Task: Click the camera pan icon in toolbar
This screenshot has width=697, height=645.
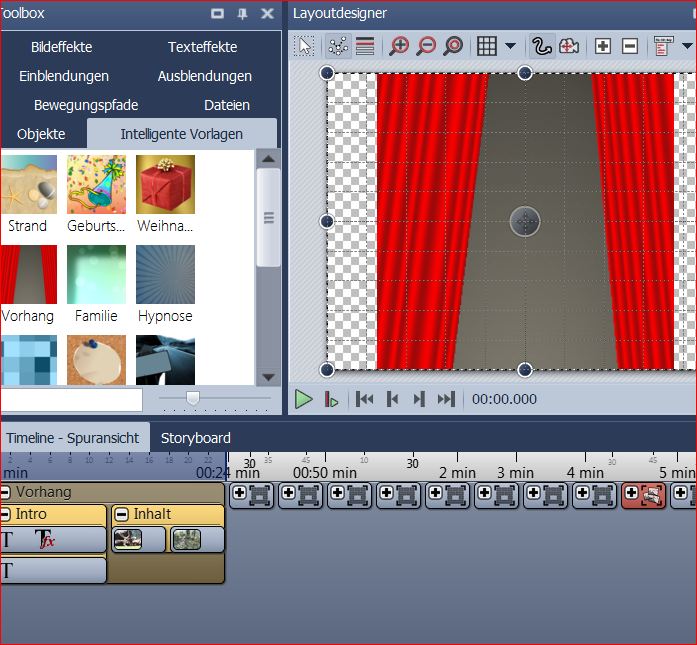Action: [569, 46]
